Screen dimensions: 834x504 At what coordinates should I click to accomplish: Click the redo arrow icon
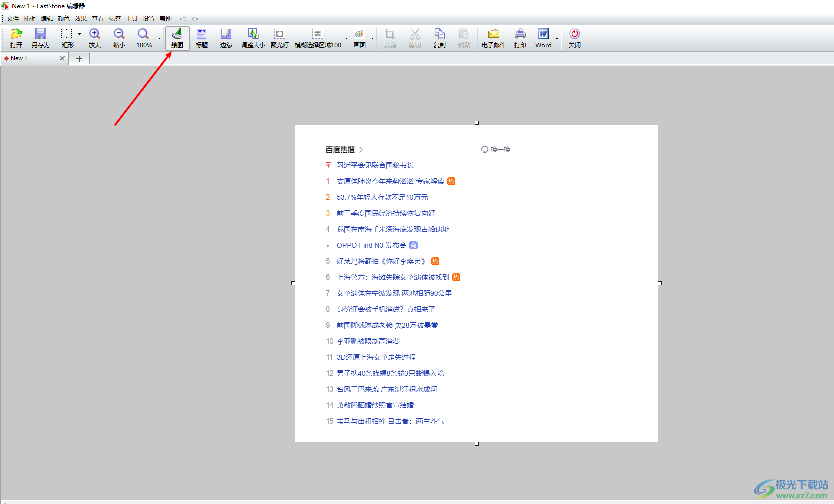(x=195, y=19)
